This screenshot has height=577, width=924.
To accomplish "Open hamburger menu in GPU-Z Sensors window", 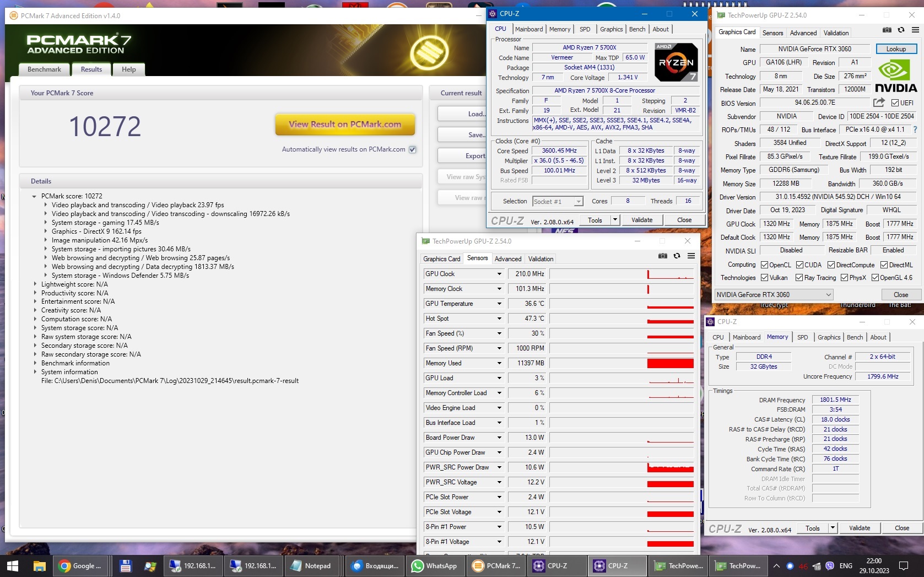I will (x=691, y=256).
